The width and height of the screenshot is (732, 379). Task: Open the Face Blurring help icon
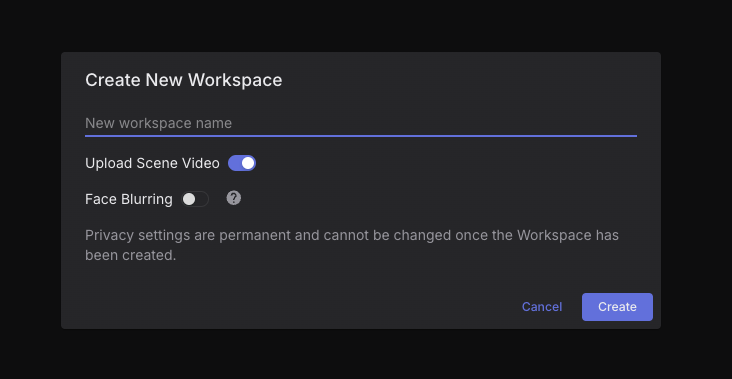click(234, 198)
